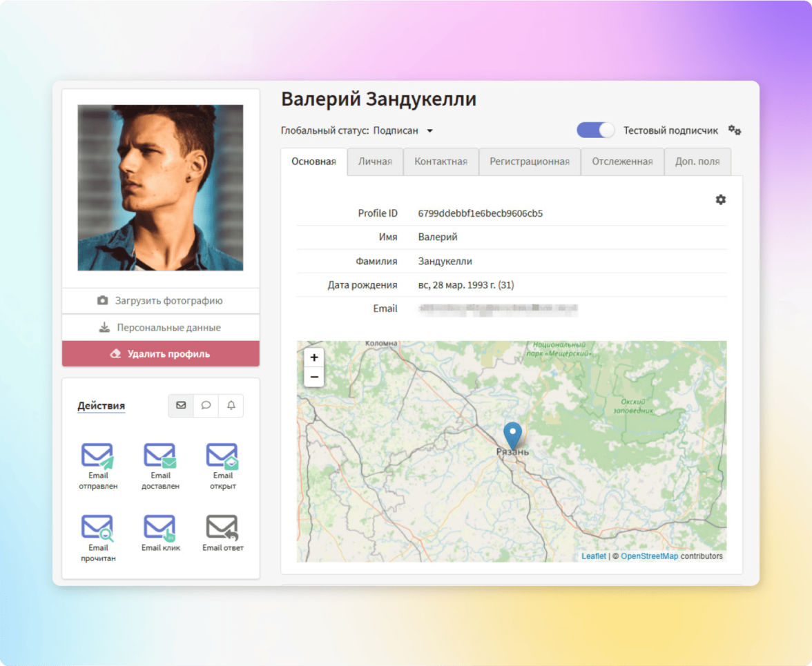This screenshot has width=812, height=666.
Task: Click the Email клик action icon
Action: click(160, 528)
